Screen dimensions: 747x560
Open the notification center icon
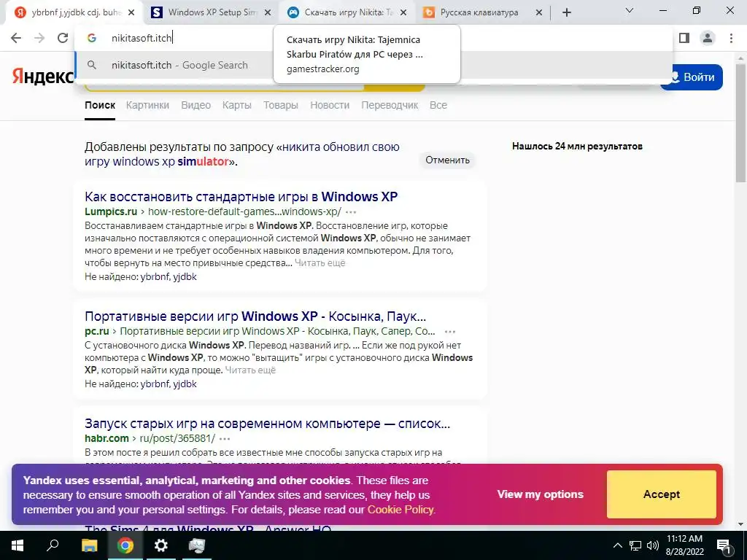coord(724,545)
